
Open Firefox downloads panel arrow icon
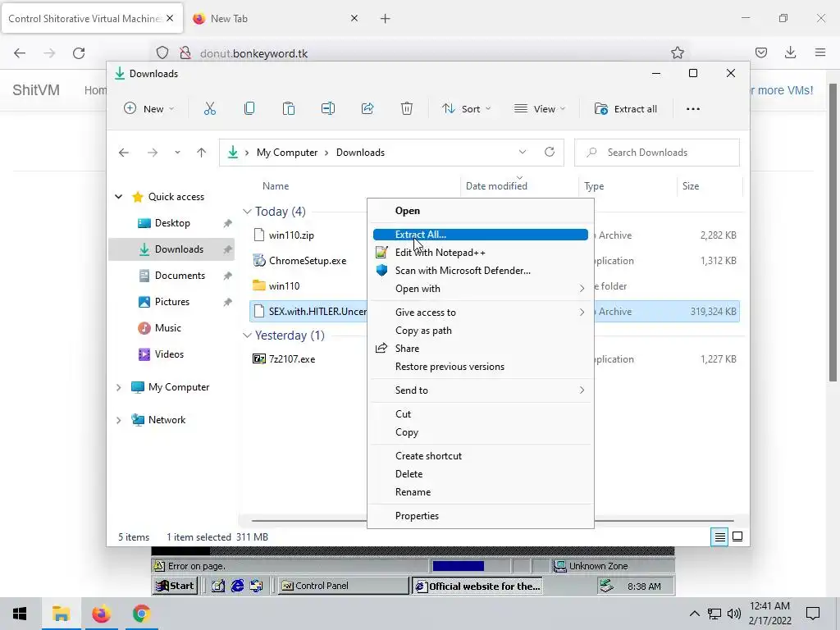point(790,52)
